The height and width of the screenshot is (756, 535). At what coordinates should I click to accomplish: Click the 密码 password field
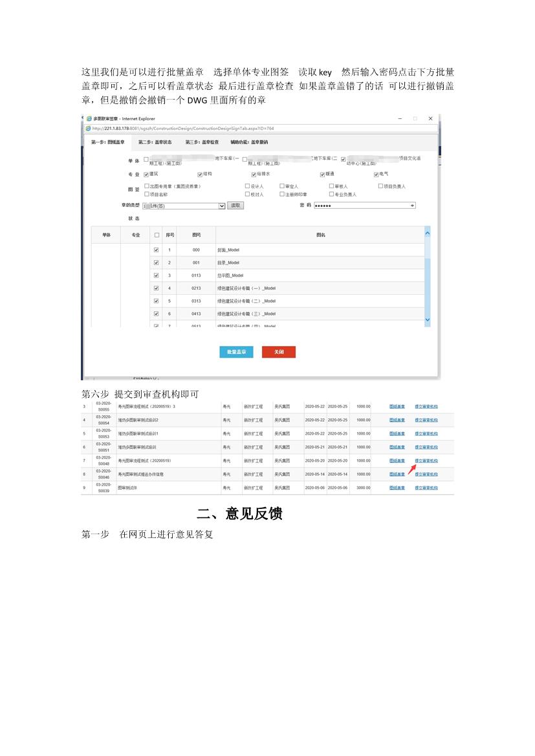pos(365,206)
